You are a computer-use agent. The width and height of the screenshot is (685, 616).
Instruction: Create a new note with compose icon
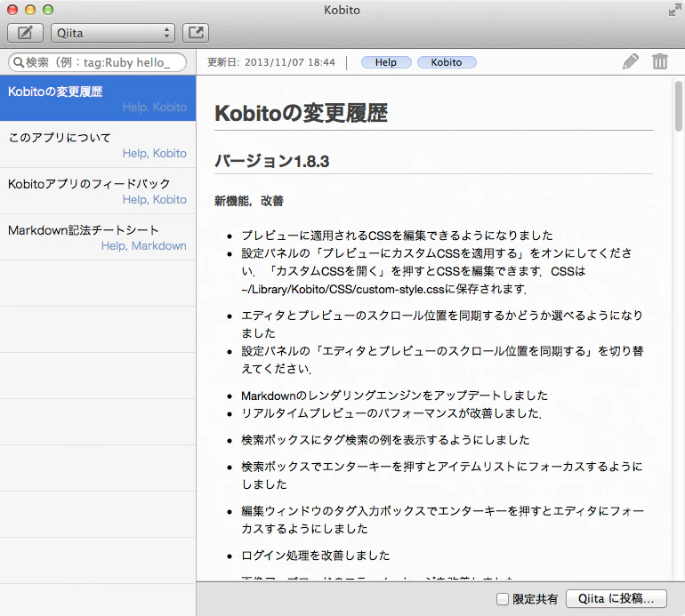(25, 33)
